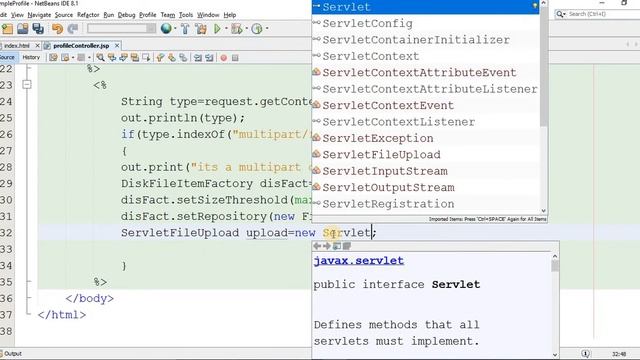Click the forward arrow in the Javadoc popup
This screenshot has width=640, height=360.
(x=327, y=246)
